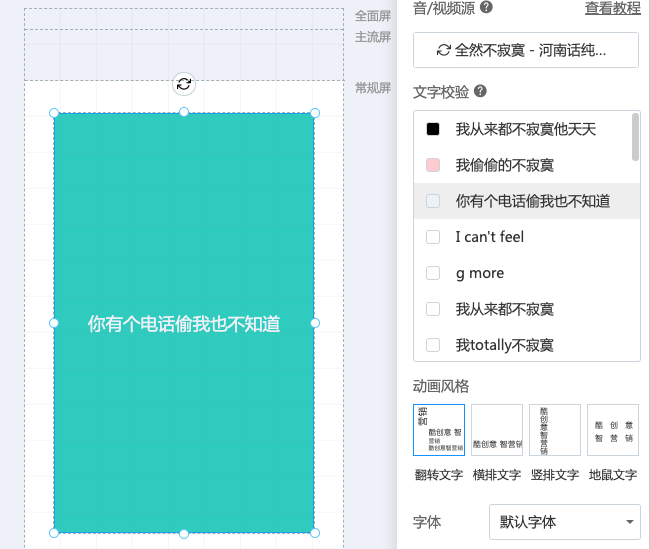Open help icon next to 音/视频源
This screenshot has height=549, width=650.
click(486, 7)
